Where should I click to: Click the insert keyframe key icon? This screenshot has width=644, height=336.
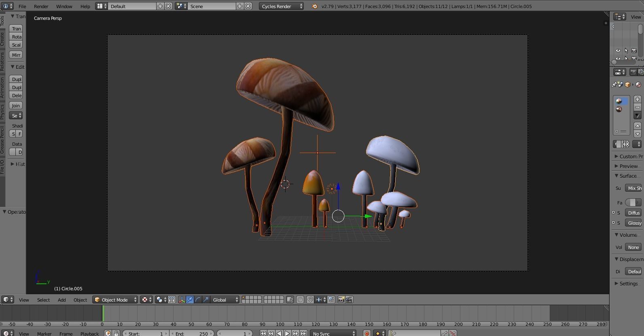[445, 333]
